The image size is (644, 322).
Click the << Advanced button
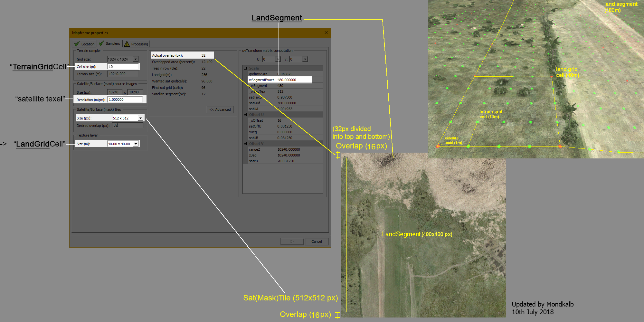220,109
